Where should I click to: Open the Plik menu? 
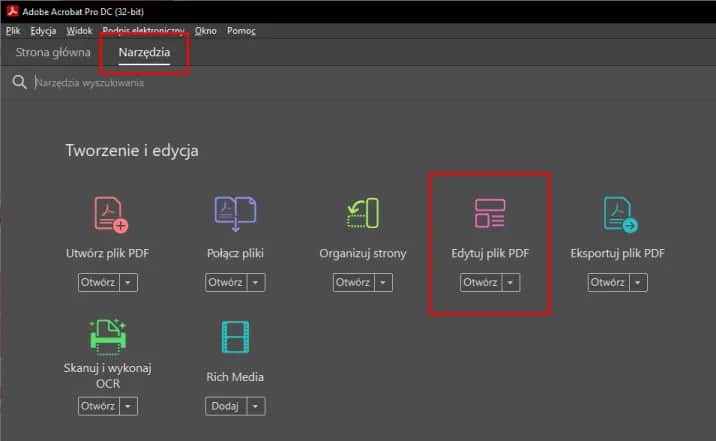(x=13, y=31)
